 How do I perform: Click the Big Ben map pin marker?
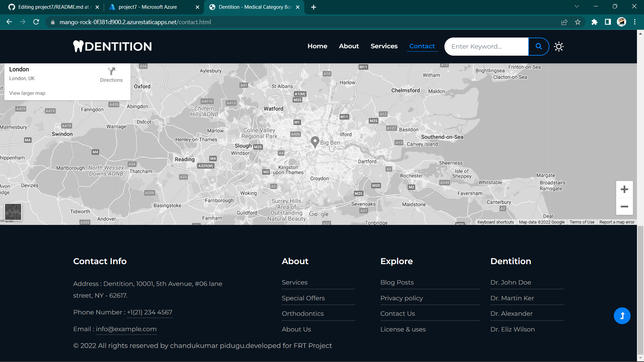pyautogui.click(x=315, y=142)
